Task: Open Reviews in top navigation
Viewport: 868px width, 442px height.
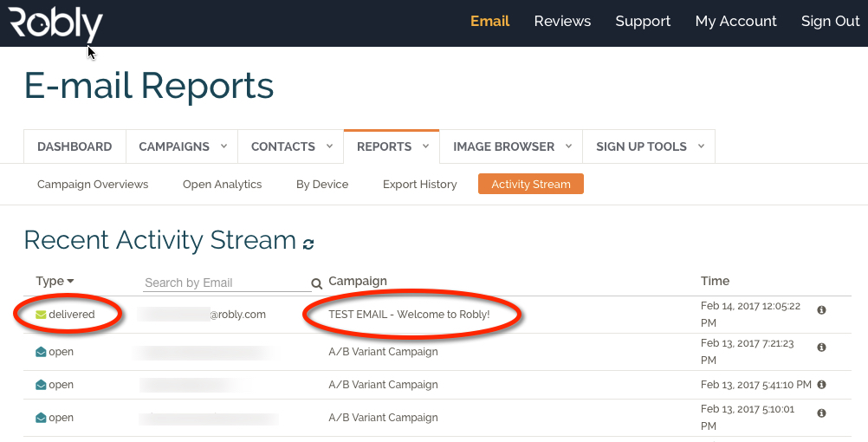Action: (562, 21)
